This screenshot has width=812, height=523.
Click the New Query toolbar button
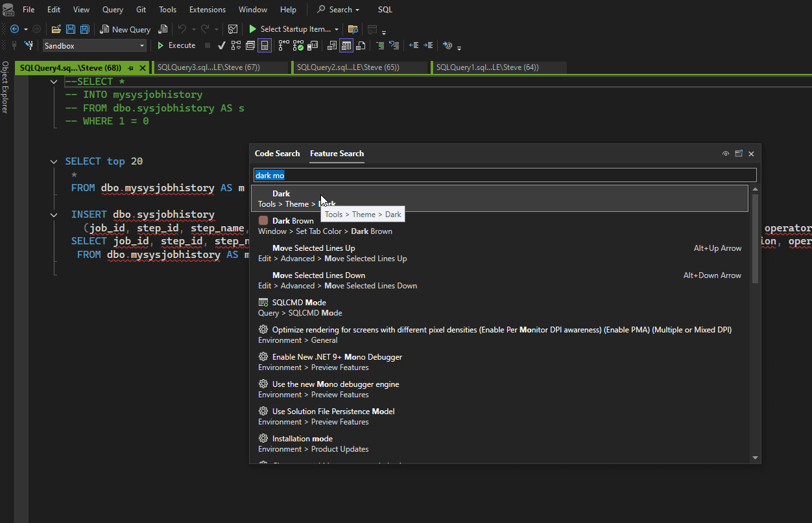pos(125,29)
